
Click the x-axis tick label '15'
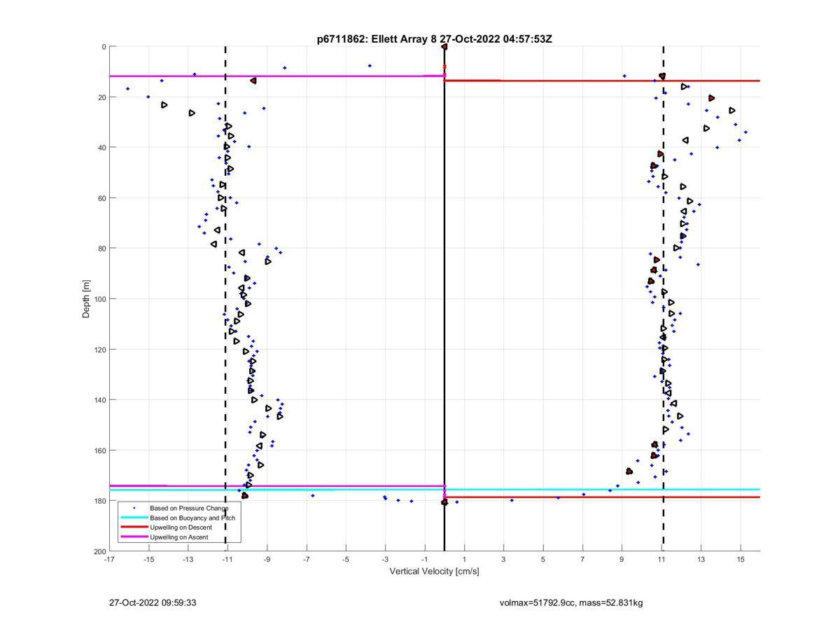point(740,559)
